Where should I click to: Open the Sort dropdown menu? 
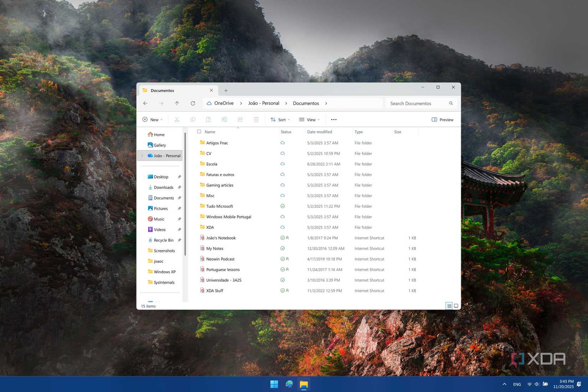point(280,120)
